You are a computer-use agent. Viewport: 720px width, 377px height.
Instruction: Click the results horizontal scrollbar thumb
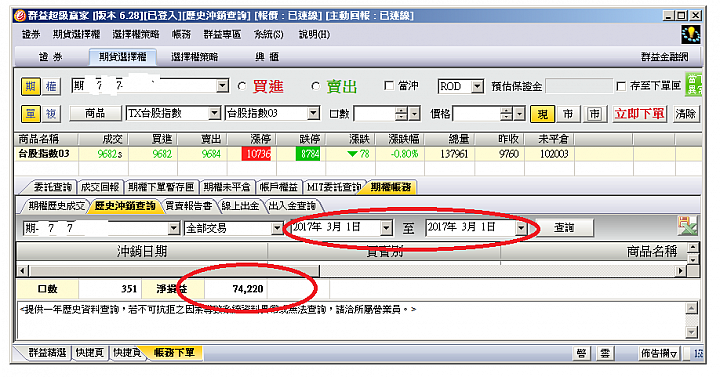point(174,271)
